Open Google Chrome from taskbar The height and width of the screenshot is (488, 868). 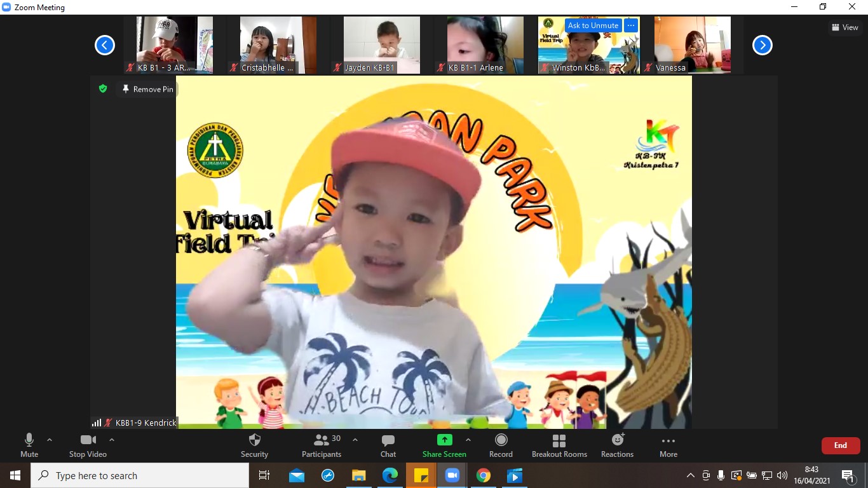tap(484, 475)
